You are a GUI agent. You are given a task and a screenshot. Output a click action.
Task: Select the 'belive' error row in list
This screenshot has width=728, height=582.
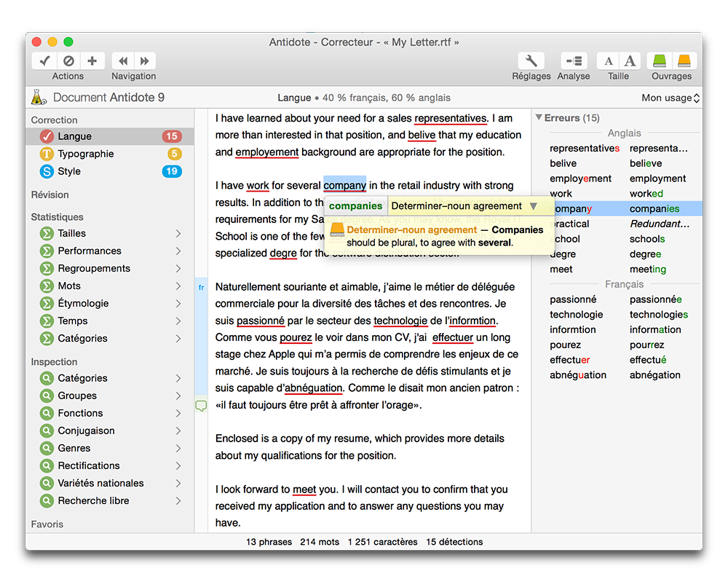coord(617,163)
